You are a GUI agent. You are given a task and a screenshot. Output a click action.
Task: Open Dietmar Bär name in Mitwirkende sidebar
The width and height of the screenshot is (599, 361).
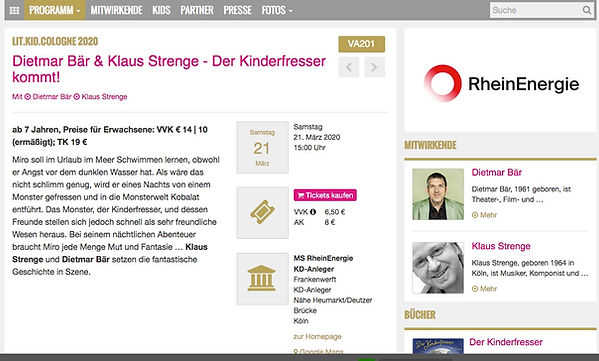click(497, 172)
